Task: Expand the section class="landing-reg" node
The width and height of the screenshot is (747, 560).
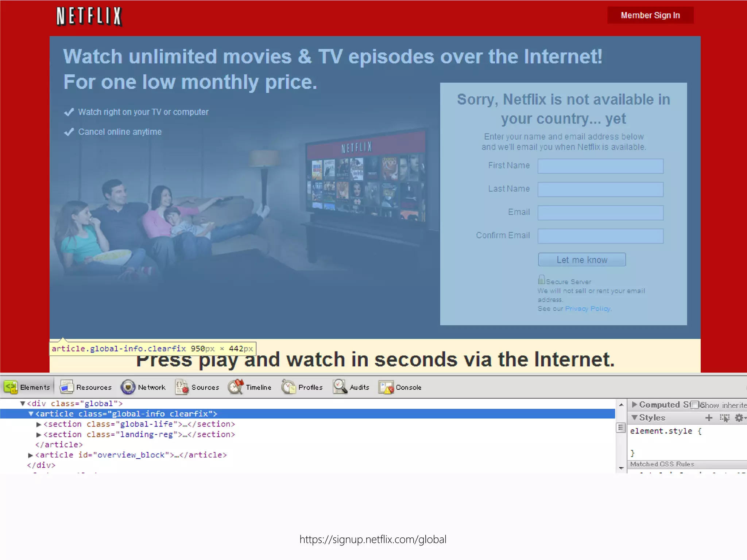Action: (39, 435)
